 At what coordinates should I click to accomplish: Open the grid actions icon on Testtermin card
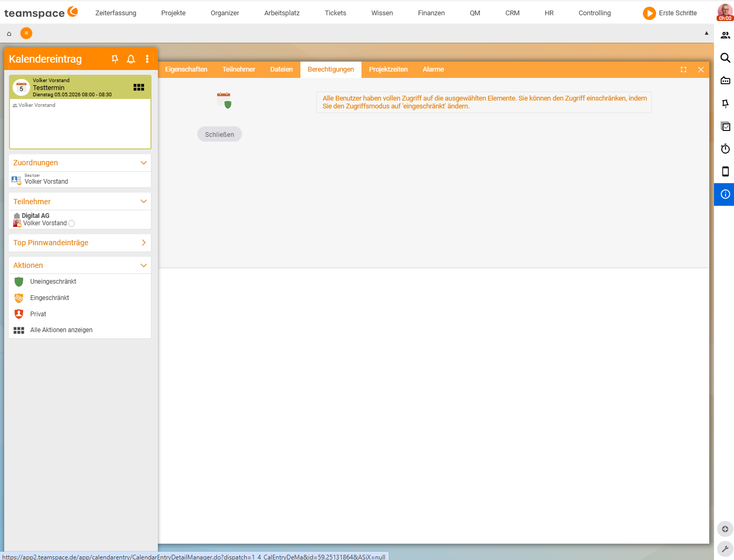(x=139, y=87)
